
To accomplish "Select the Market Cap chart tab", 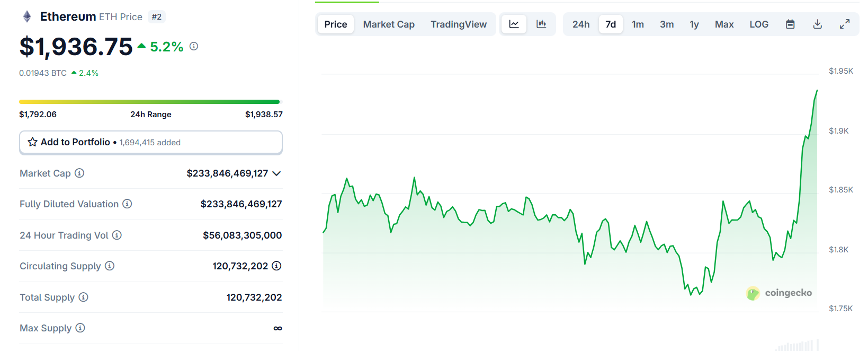I will tap(389, 24).
